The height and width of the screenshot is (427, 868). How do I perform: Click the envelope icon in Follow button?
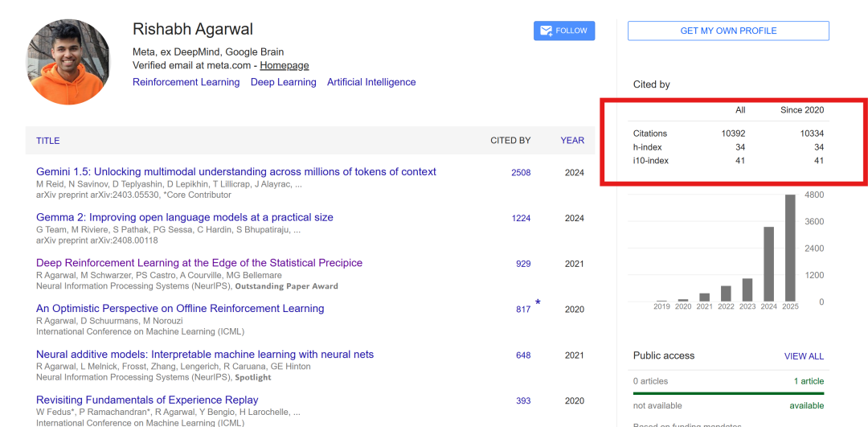[546, 31]
